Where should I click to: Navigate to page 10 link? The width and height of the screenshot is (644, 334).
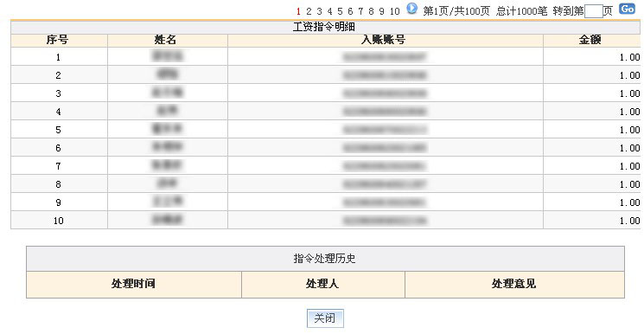pos(394,11)
